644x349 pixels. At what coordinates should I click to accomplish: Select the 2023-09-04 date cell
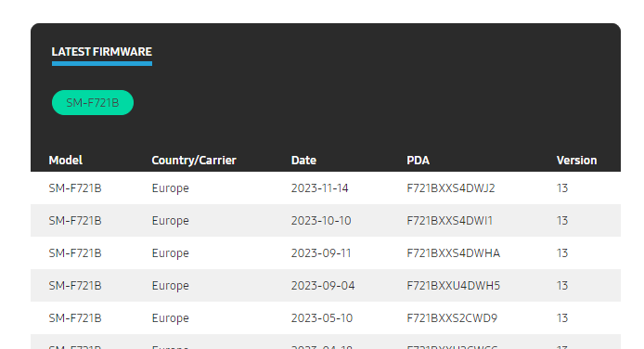pos(323,285)
